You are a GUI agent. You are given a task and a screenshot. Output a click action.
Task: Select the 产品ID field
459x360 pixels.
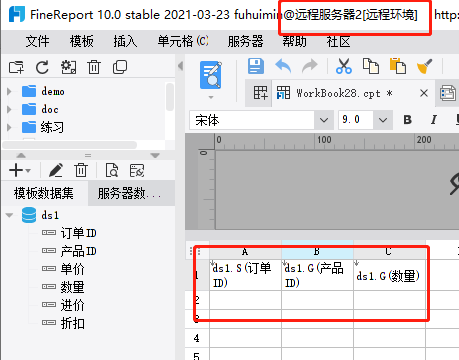point(78,251)
